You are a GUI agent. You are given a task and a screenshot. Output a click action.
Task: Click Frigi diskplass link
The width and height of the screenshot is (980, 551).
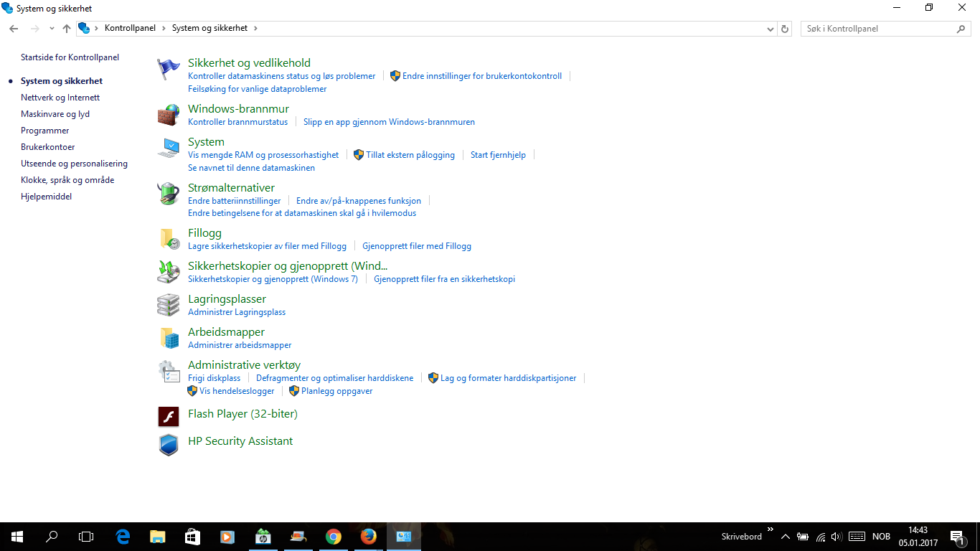(214, 378)
